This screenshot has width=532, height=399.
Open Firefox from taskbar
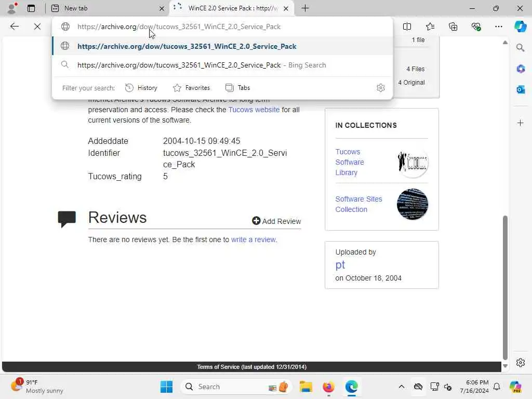[x=328, y=387]
